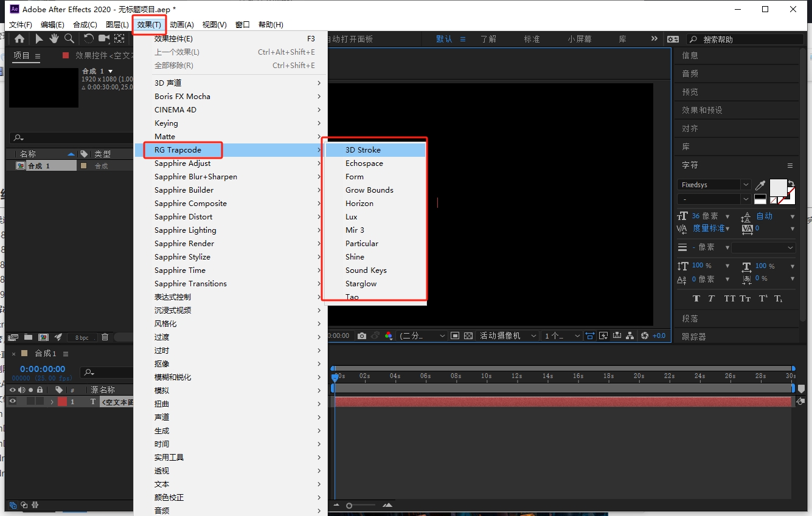Click the snapshot camera icon below the viewer
The width and height of the screenshot is (812, 516).
tap(362, 335)
